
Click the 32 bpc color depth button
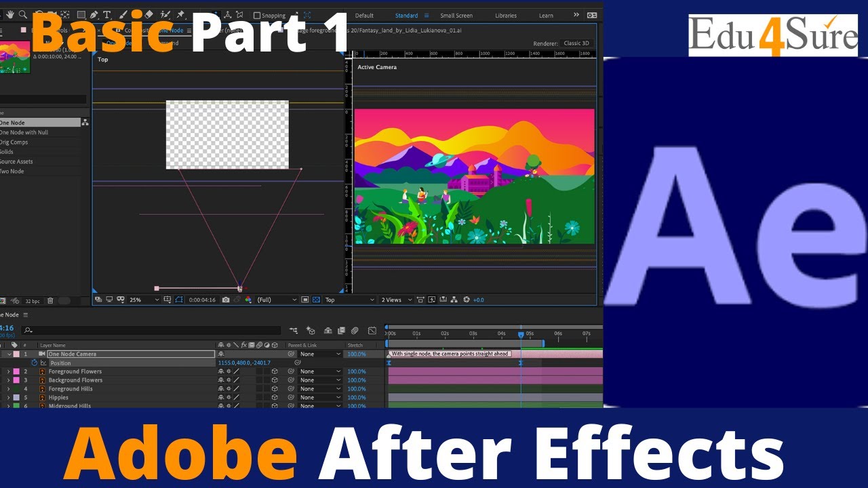click(32, 301)
